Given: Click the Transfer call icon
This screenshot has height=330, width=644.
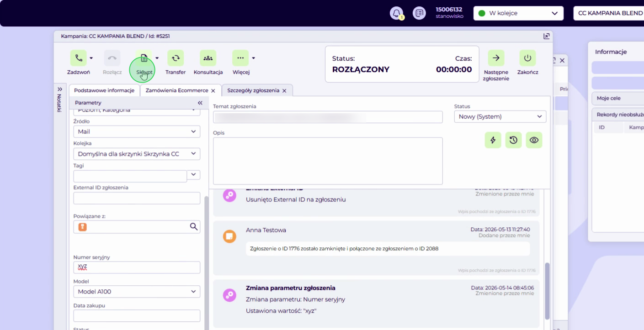Looking at the screenshot, I should click(x=176, y=58).
